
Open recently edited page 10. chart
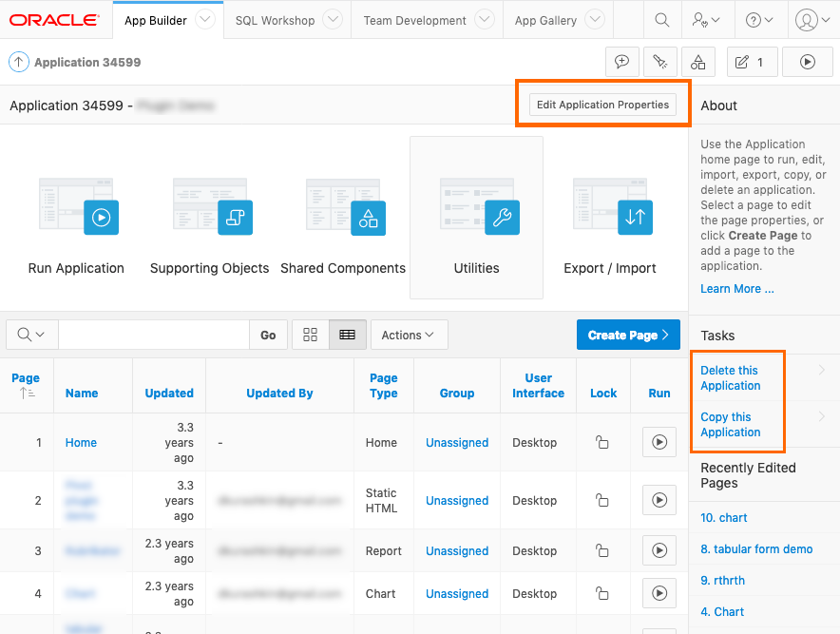tap(724, 518)
